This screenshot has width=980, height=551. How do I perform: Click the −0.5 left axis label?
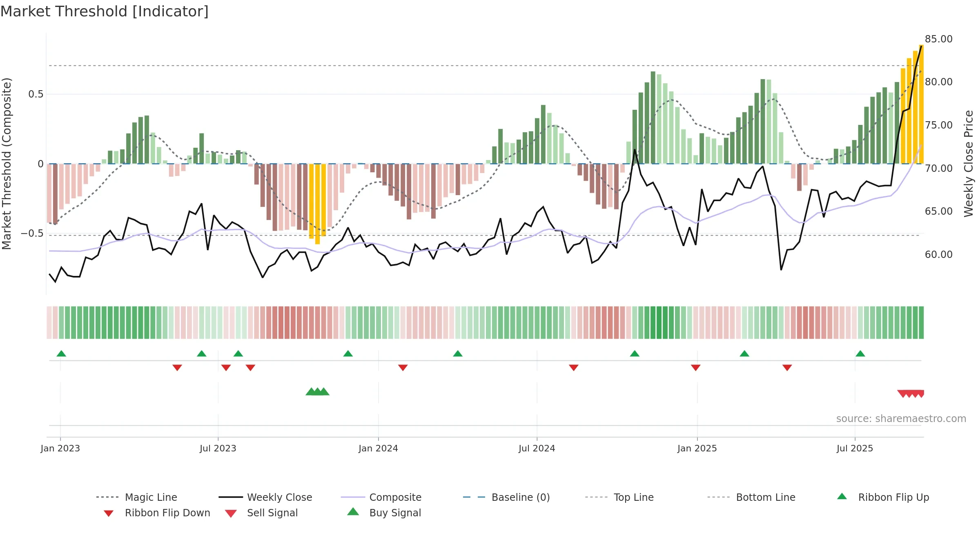click(32, 233)
